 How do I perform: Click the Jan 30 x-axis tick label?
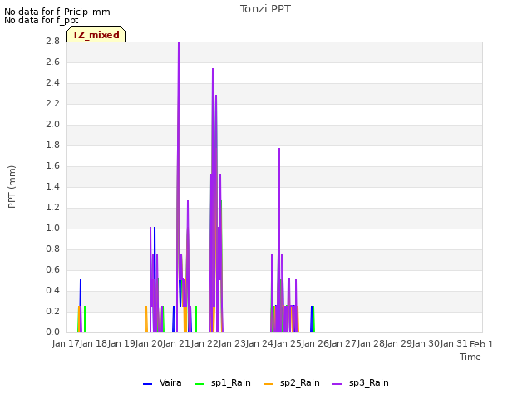point(427,344)
